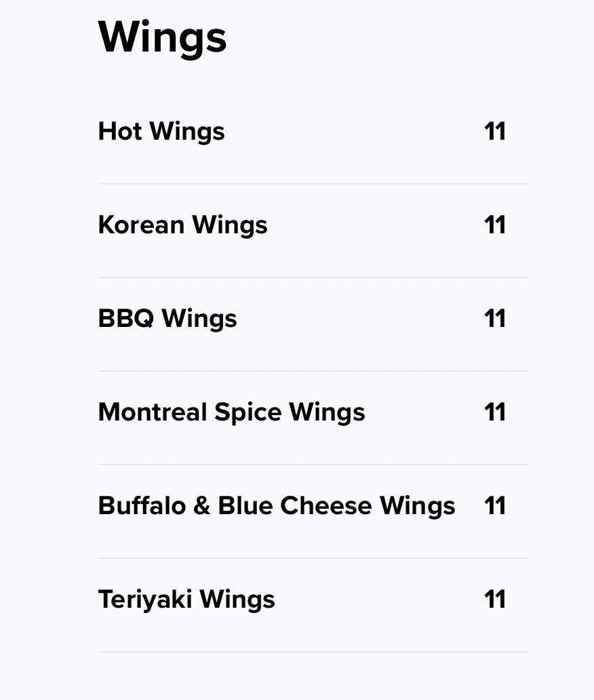Click the price beside Teriyaki Wings
594x700 pixels.
click(x=495, y=599)
